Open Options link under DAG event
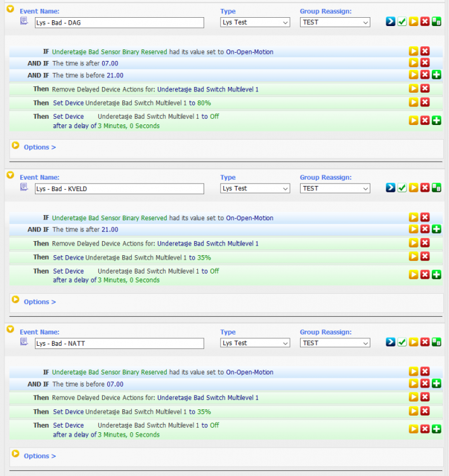The width and height of the screenshot is (449, 476). tap(39, 147)
